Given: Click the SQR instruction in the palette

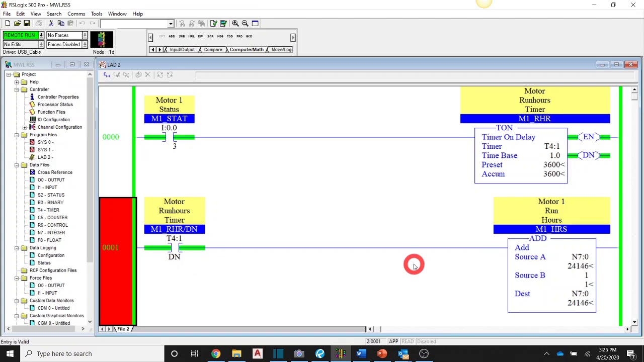Looking at the screenshot, I should click(x=210, y=36).
